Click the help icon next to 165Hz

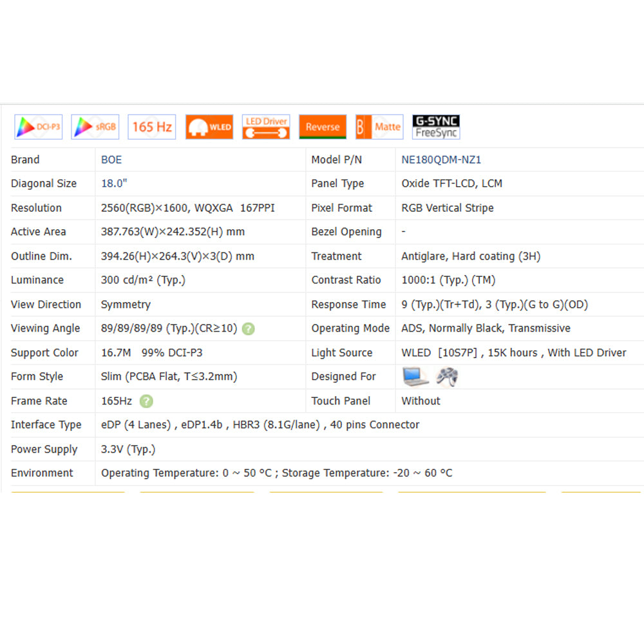[147, 401]
